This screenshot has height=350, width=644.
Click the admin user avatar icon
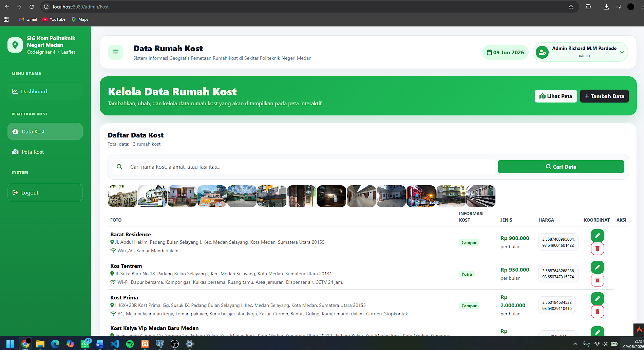tap(542, 52)
